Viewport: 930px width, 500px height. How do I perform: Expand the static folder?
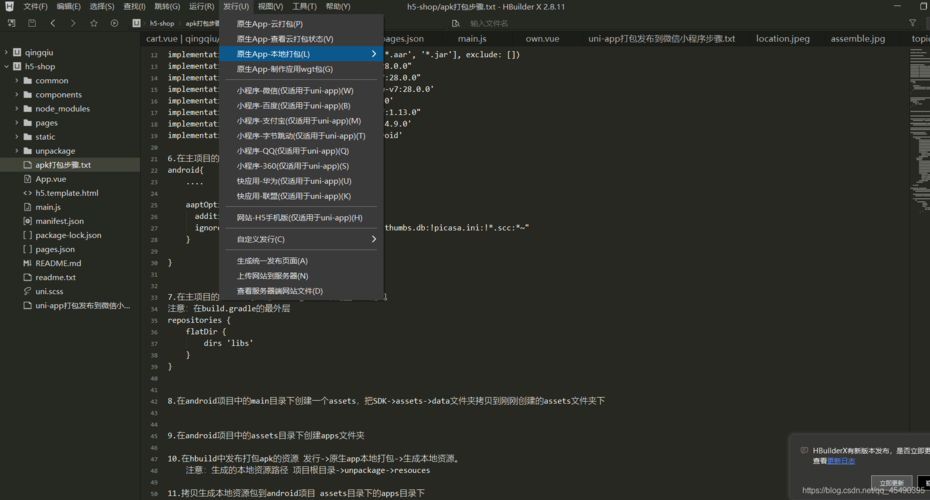pos(17,136)
